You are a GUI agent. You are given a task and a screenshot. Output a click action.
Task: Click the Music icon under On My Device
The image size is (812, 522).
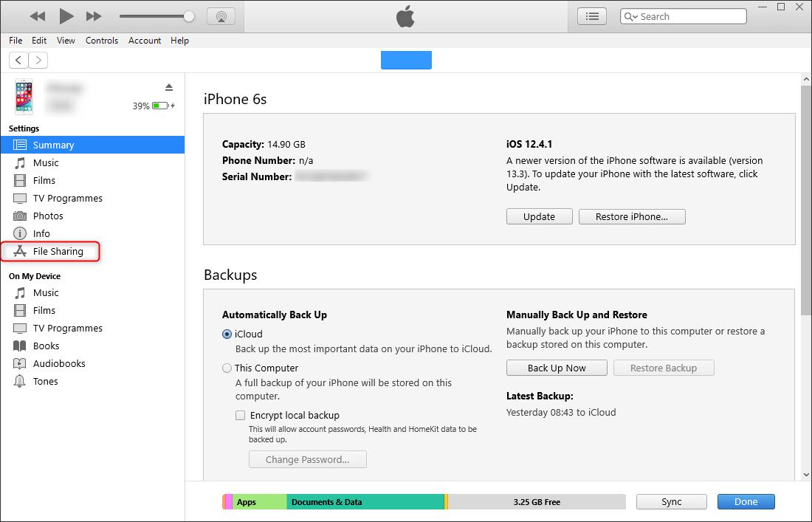pos(20,293)
